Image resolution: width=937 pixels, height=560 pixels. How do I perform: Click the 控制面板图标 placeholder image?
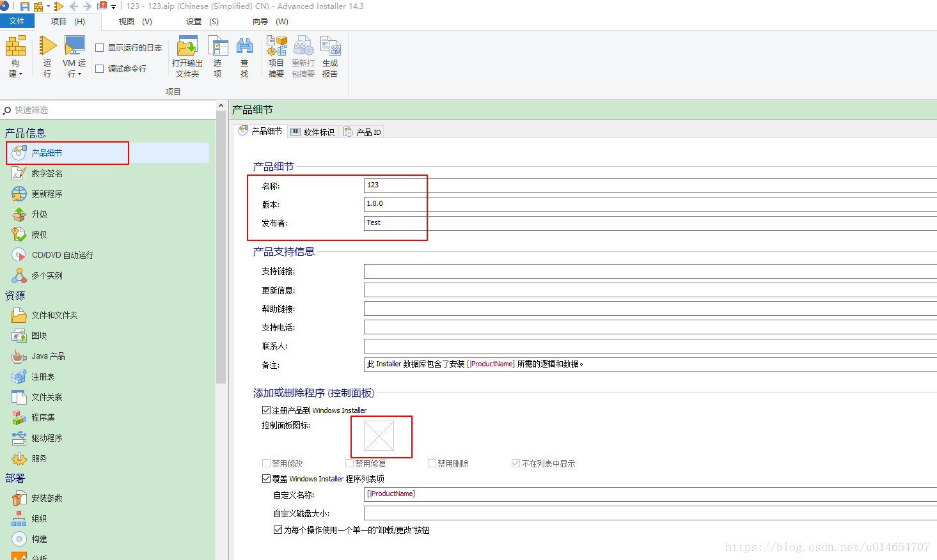click(x=379, y=436)
